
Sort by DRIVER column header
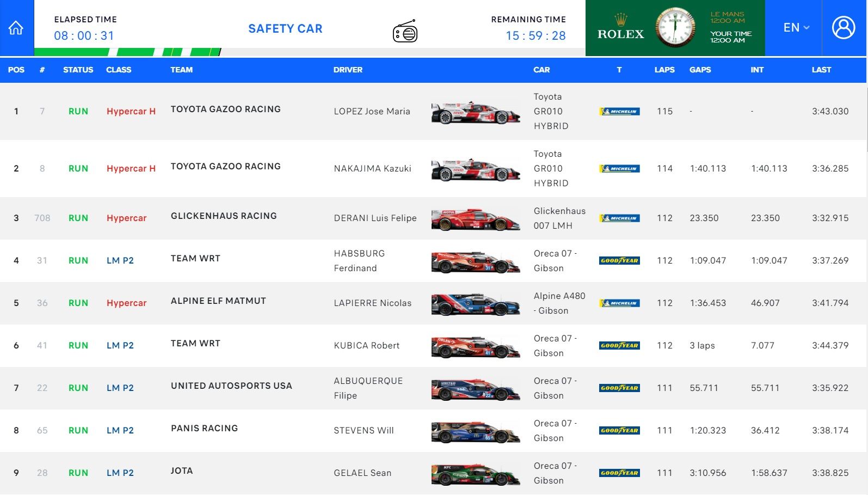348,70
